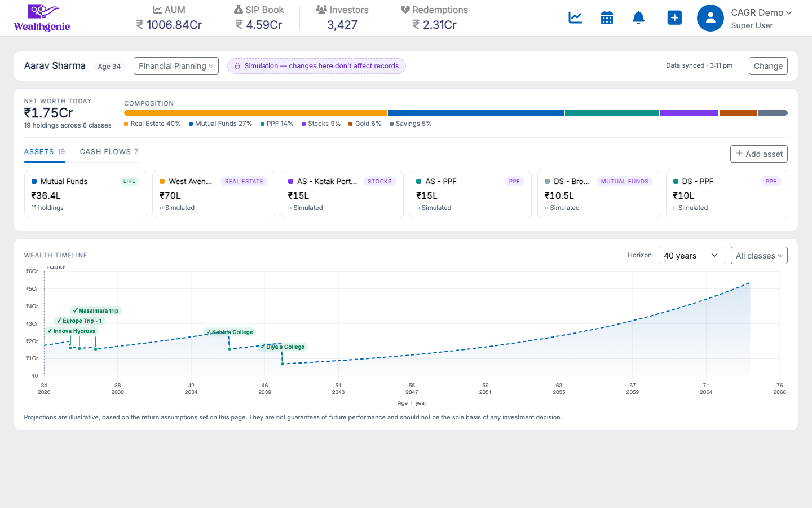812x508 pixels.
Task: Click the SIP Book safe icon
Action: pyautogui.click(x=239, y=10)
